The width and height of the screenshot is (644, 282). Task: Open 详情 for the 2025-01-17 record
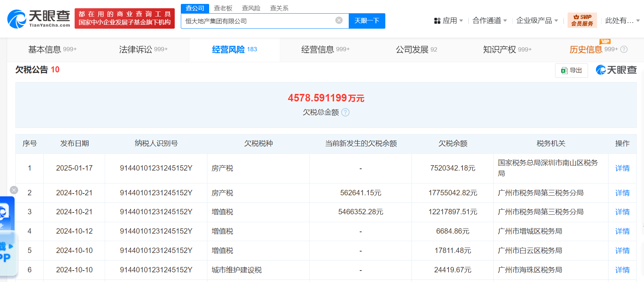(x=622, y=168)
